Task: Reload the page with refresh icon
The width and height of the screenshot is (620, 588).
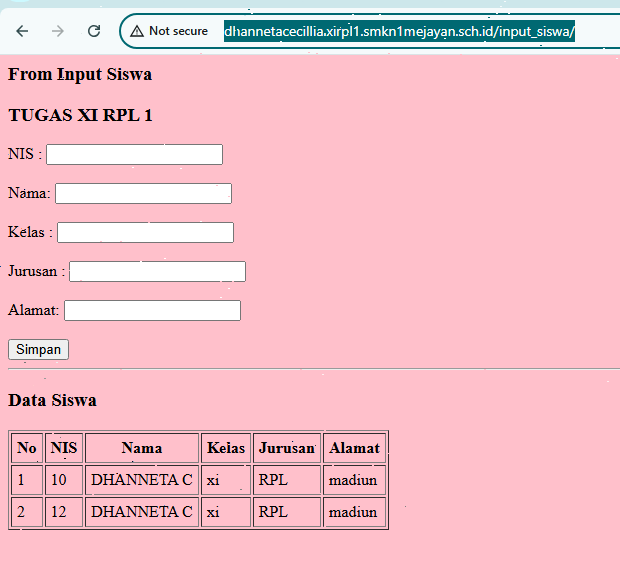Action: point(94,31)
